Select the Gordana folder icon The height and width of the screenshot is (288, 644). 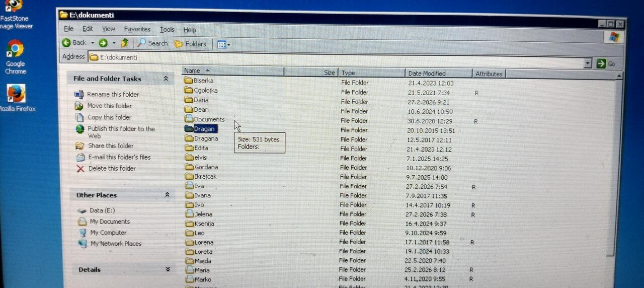[189, 167]
